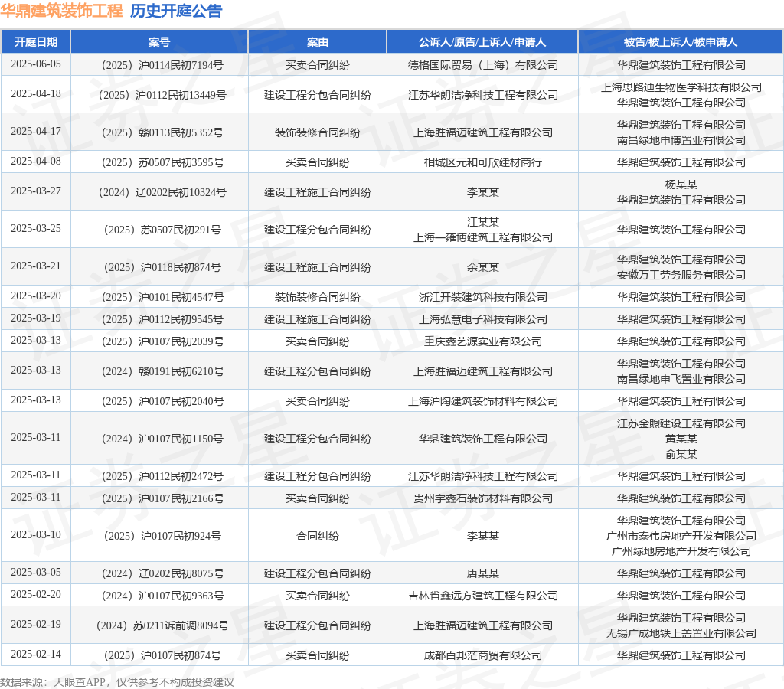Click plaintiff 上海弘慧电子科技有限公司
The height and width of the screenshot is (689, 784).
[483, 319]
